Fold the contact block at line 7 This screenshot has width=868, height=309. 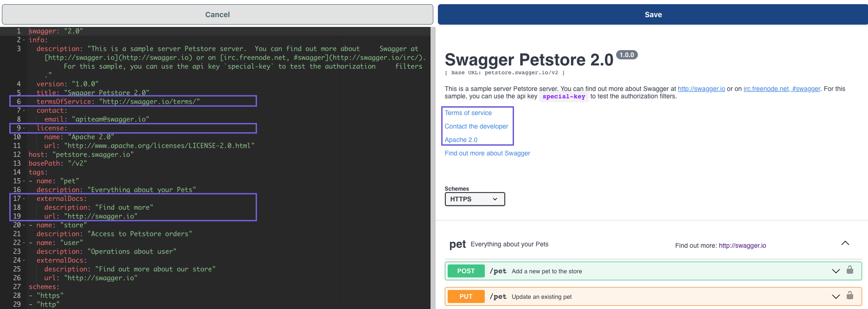coord(24,110)
